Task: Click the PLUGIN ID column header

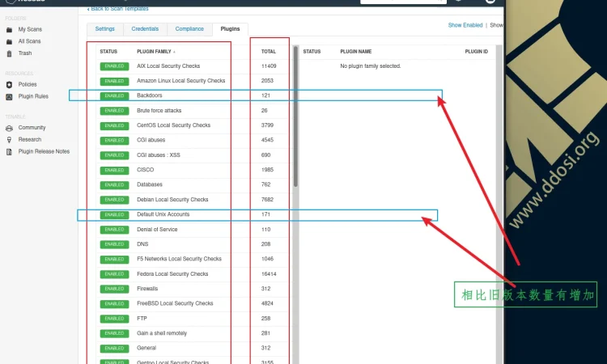Action: [x=476, y=52]
